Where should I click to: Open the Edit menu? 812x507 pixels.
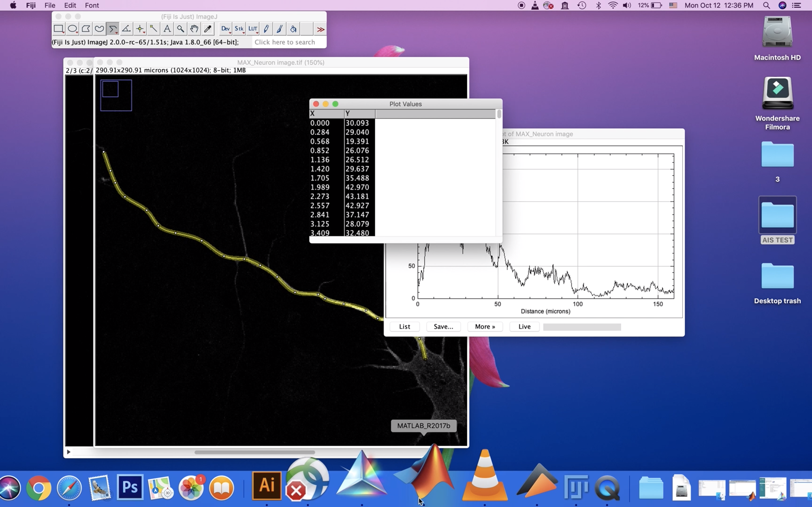(x=70, y=5)
